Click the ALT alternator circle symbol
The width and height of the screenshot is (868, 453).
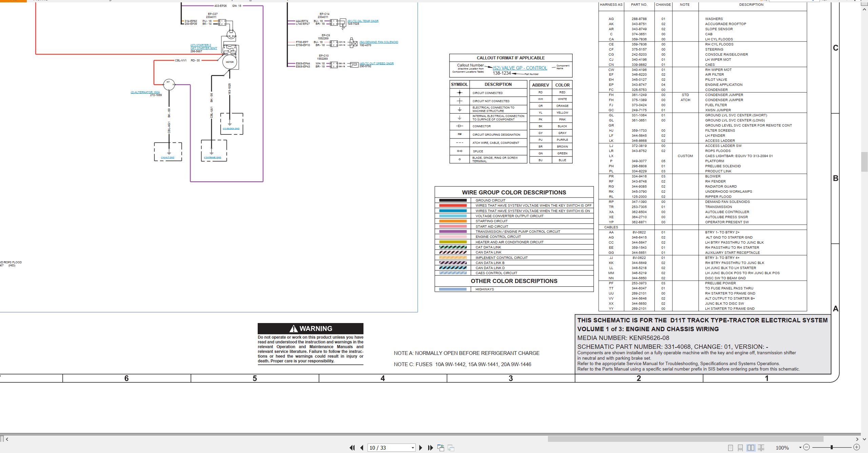tap(169, 84)
